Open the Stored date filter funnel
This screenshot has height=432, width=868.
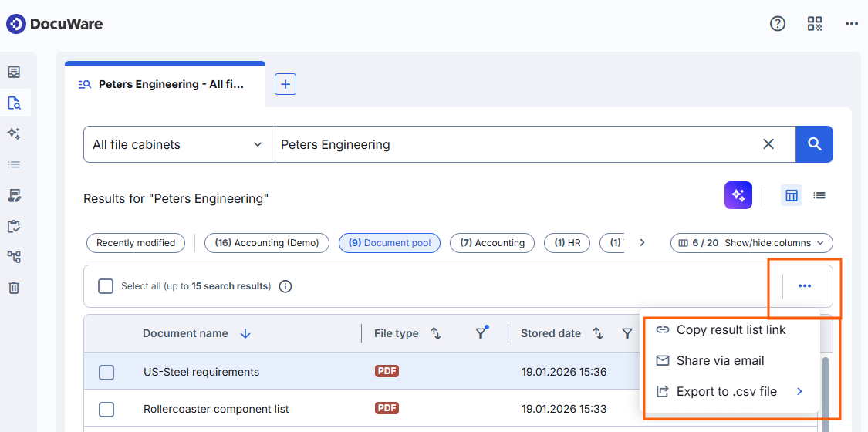tap(627, 333)
